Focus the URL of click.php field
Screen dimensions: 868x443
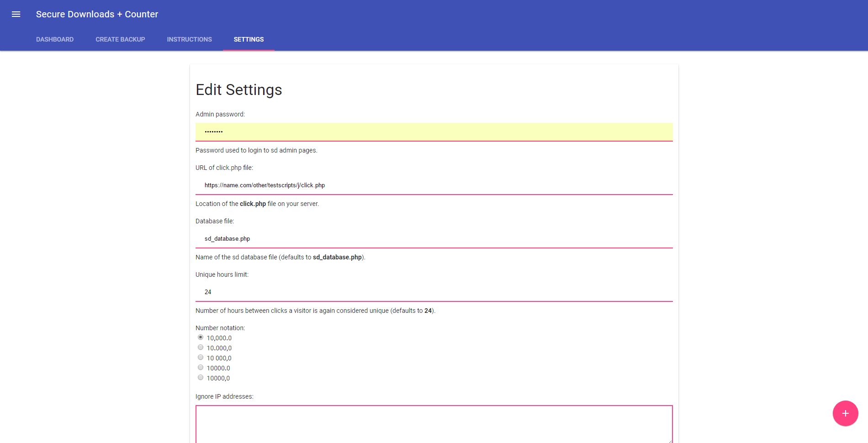pyautogui.click(x=434, y=185)
